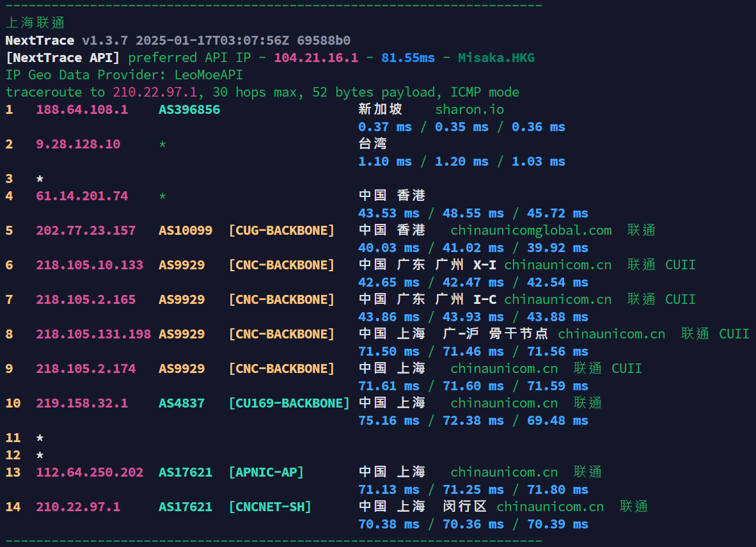Click the 81.55ms API latency
This screenshot has height=547, width=756.
(x=408, y=58)
